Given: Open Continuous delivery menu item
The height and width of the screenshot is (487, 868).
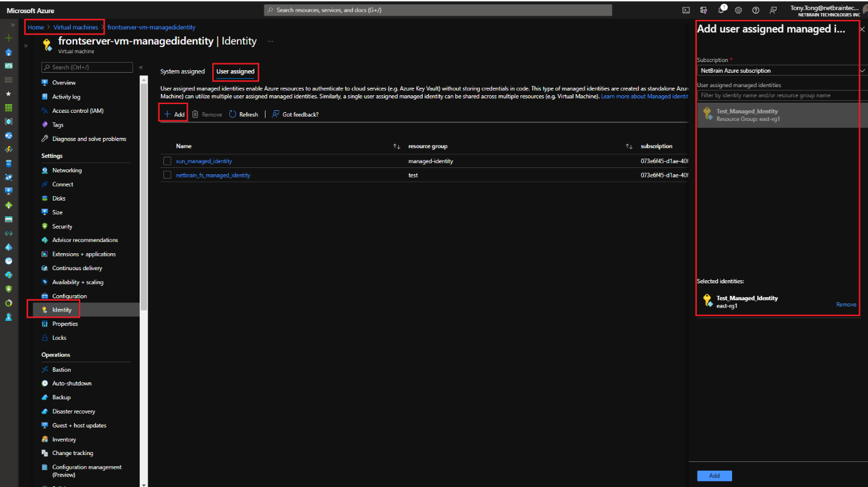Looking at the screenshot, I should [x=77, y=268].
